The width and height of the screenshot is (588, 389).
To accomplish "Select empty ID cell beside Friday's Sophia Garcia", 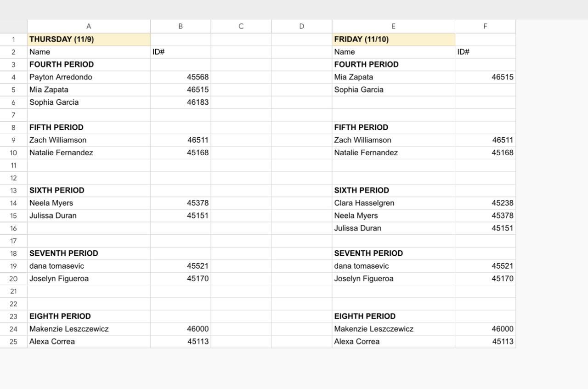I will point(485,90).
